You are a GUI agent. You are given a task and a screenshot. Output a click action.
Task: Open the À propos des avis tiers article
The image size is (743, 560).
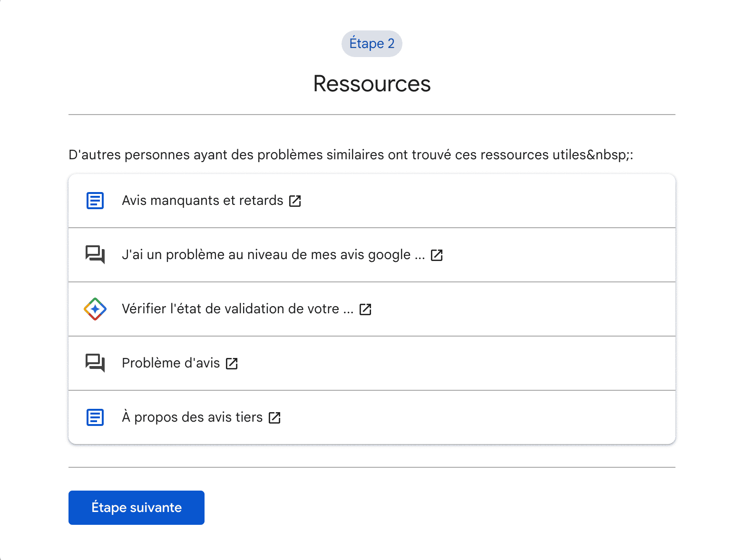coord(192,417)
